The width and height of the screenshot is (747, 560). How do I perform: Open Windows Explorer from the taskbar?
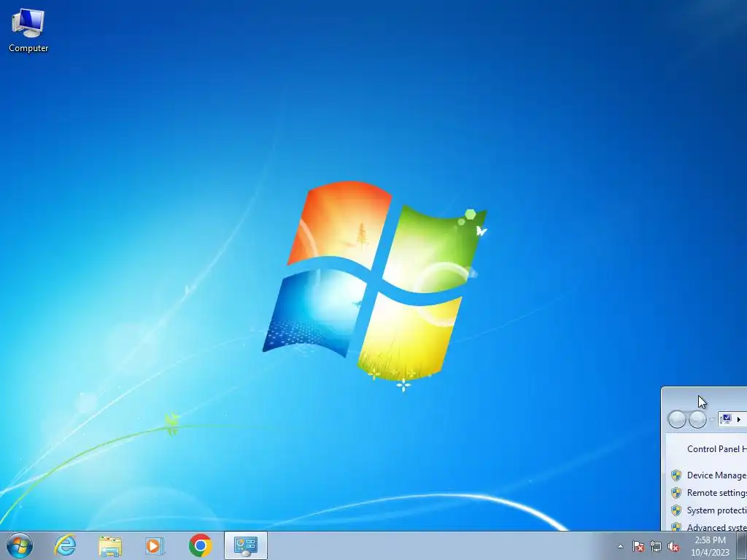coord(110,545)
